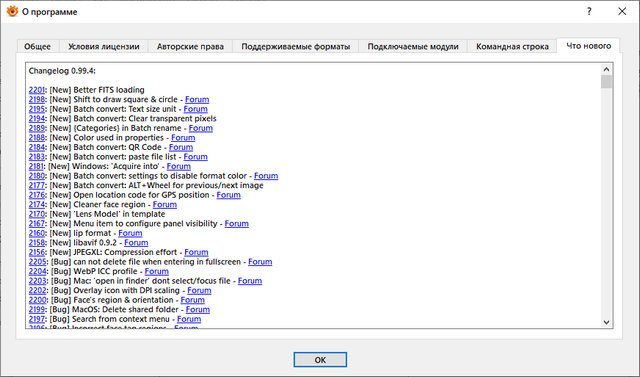Open Forum link for Categories in Batch rename
The image size is (640, 377).
201,128
